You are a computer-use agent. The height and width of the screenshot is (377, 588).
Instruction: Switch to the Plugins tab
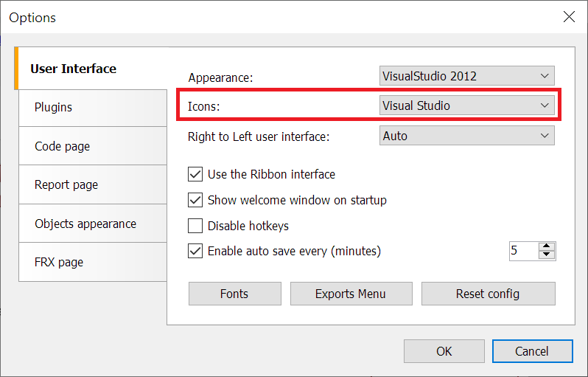(54, 108)
